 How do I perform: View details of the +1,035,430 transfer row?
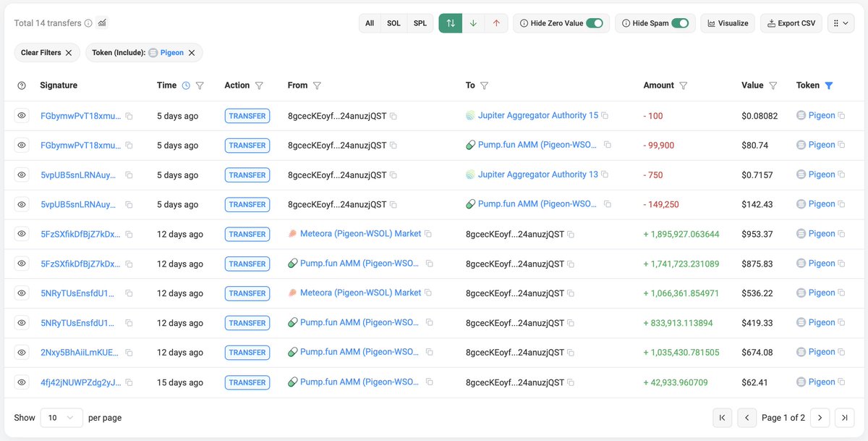coord(22,353)
